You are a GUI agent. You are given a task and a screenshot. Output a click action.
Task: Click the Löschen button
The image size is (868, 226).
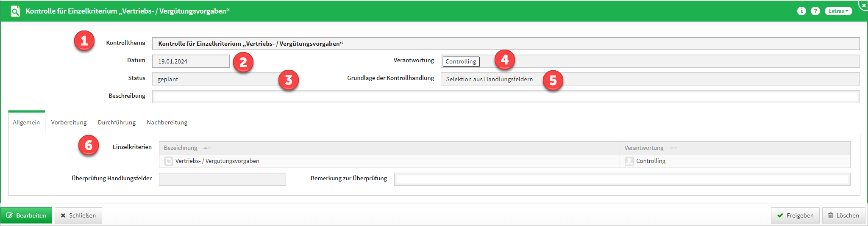click(843, 215)
